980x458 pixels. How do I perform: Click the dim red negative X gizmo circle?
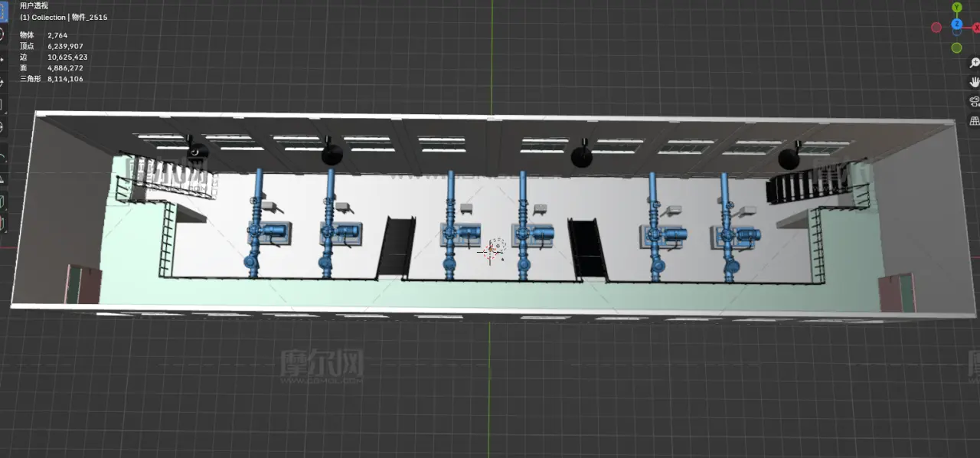936,28
